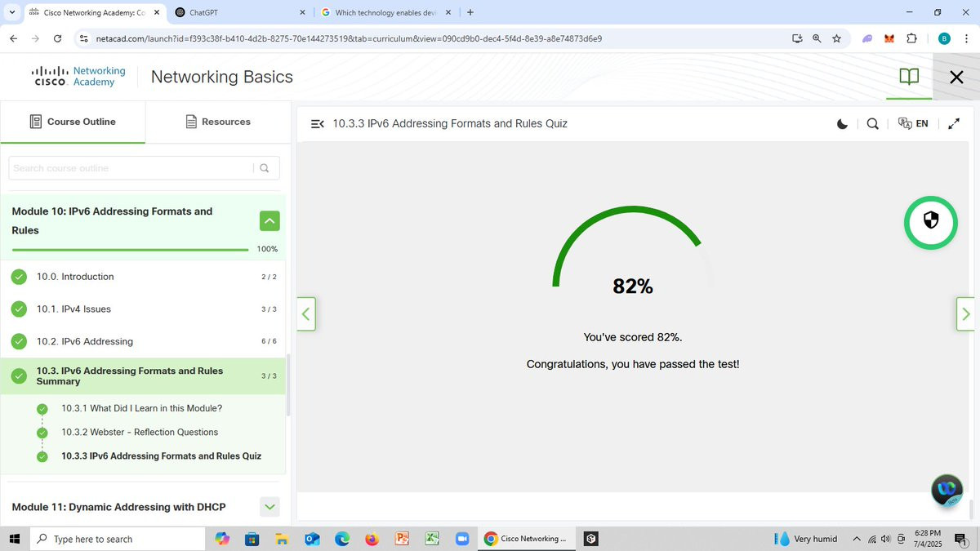Screen dimensions: 980x551
Task: Open Microsoft Edge from taskbar
Action: (x=341, y=539)
